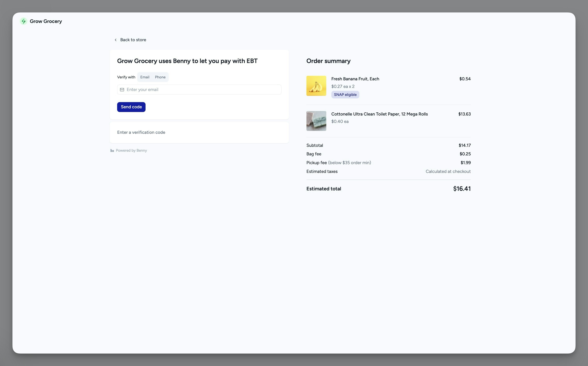This screenshot has width=588, height=366.
Task: Click the Cottonelle Ultra Clean Toilet Paper title
Action: 379,114
